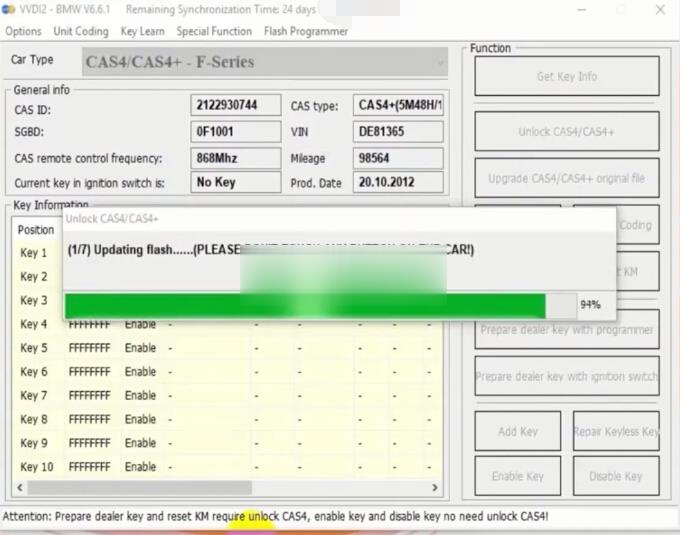Click the Add Key button
The height and width of the screenshot is (535, 680).
pyautogui.click(x=518, y=431)
